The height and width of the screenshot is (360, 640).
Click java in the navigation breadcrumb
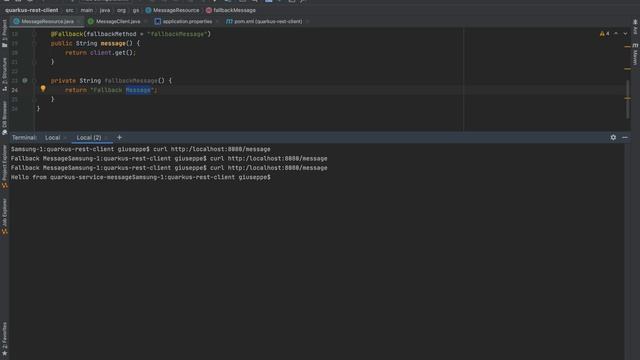105,10
